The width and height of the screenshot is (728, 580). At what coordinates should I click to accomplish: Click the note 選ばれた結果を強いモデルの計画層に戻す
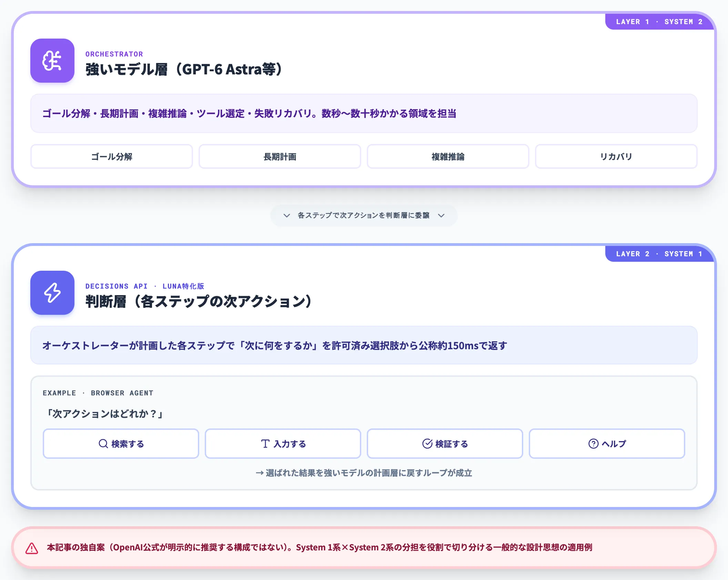[x=364, y=473]
